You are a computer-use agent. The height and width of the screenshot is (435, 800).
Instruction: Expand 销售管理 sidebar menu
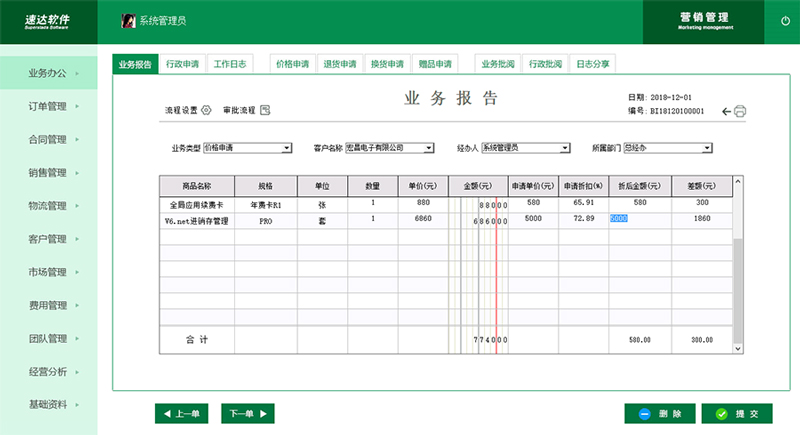pos(48,172)
